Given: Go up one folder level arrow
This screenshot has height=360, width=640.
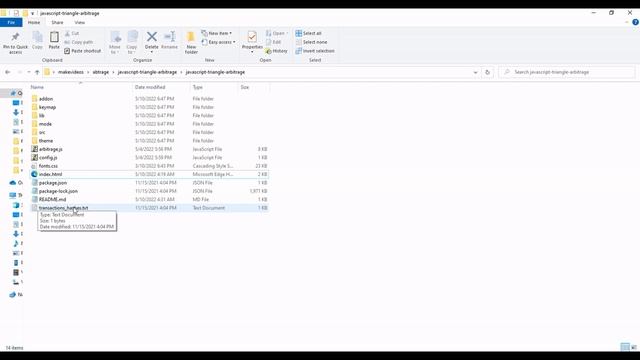Looking at the screenshot, I should click(37, 72).
